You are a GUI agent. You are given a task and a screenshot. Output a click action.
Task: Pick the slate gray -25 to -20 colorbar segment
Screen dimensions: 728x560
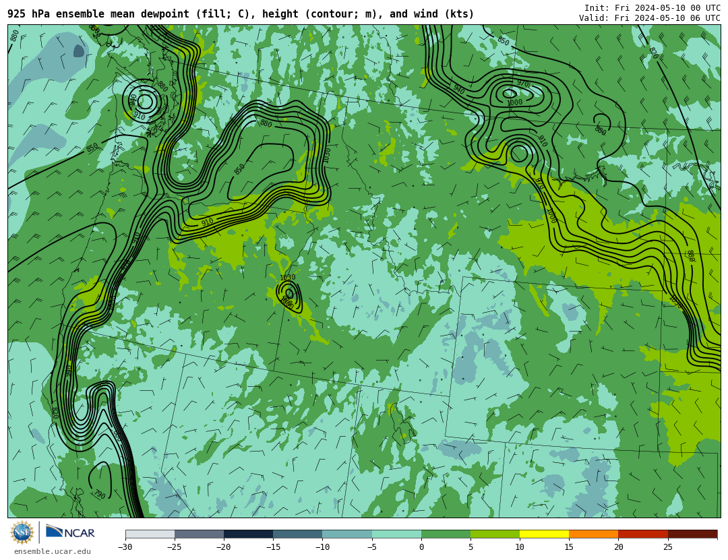(x=199, y=534)
